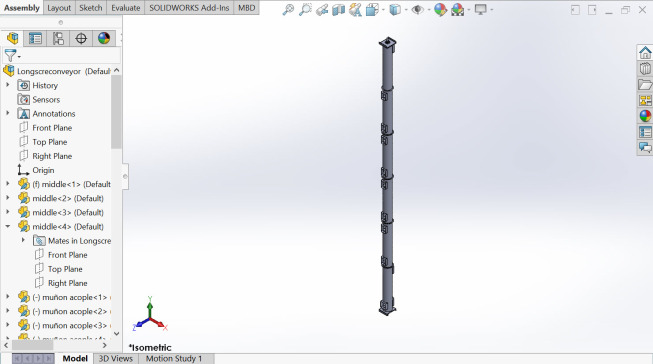Screen dimensions: 653x364
Task: Expand the (f) middle<1> component
Action: click(x=7, y=184)
